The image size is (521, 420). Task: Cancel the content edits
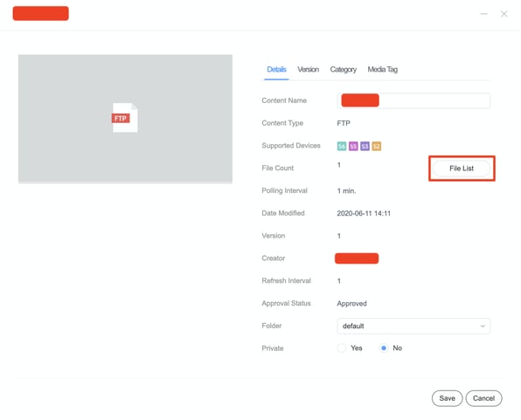click(483, 398)
